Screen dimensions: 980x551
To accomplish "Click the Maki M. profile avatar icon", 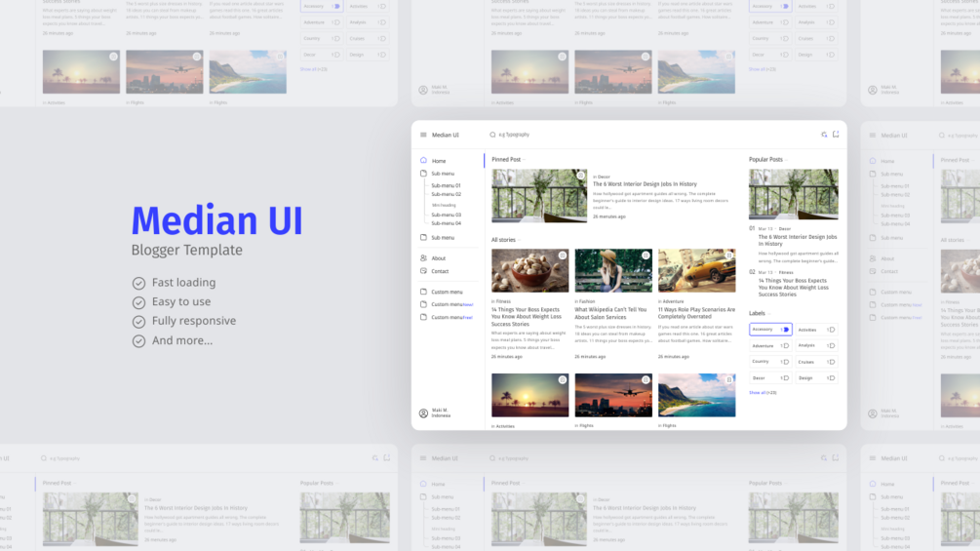I will pos(423,413).
